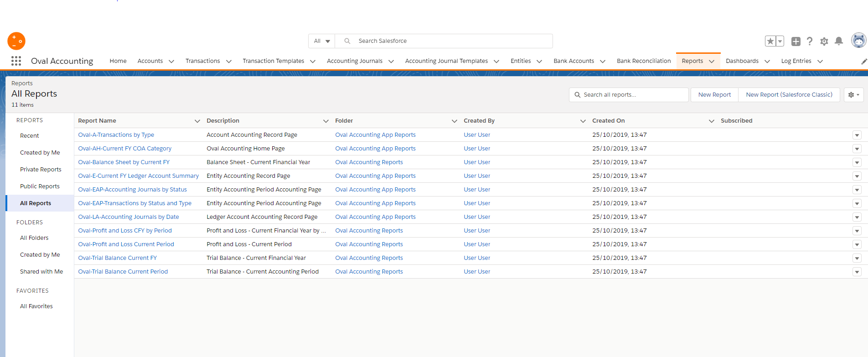Click the Search all reports field
868x357 pixels.
pos(629,95)
